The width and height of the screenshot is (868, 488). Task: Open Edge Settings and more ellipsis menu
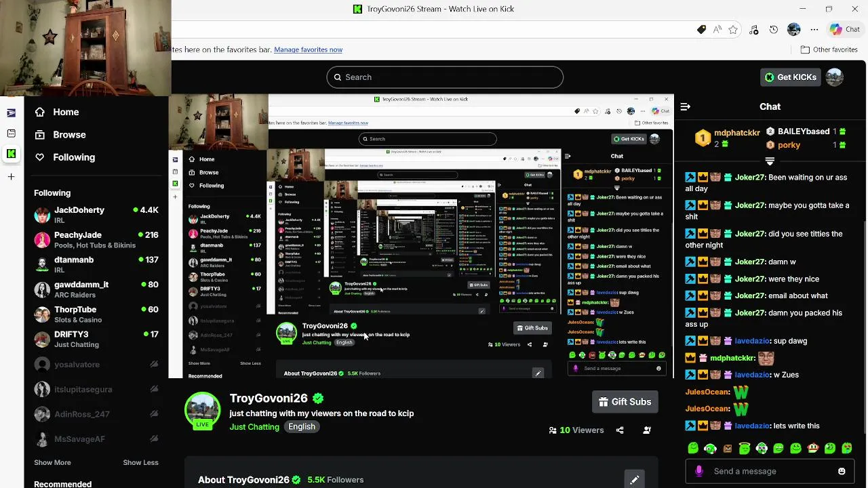click(x=814, y=29)
